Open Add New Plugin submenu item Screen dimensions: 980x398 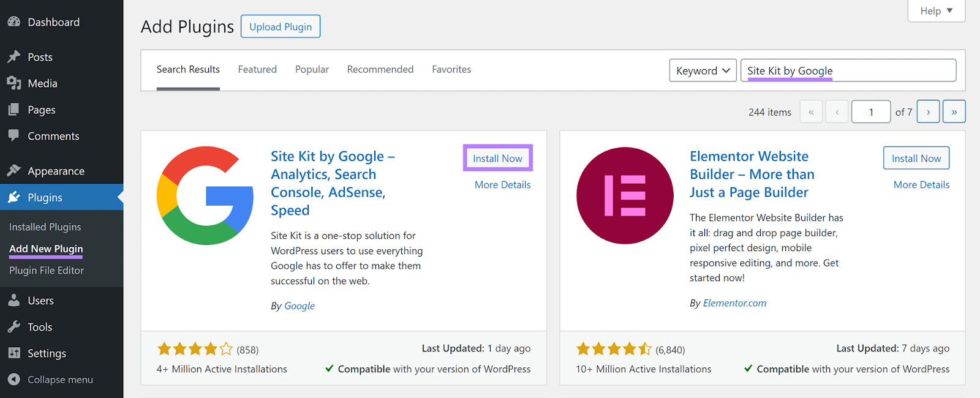tap(46, 249)
